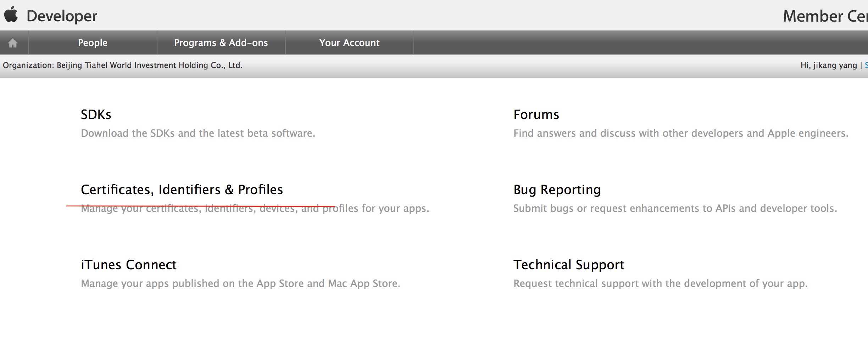
Task: Go to the home icon in navigation bar
Action: coord(13,43)
